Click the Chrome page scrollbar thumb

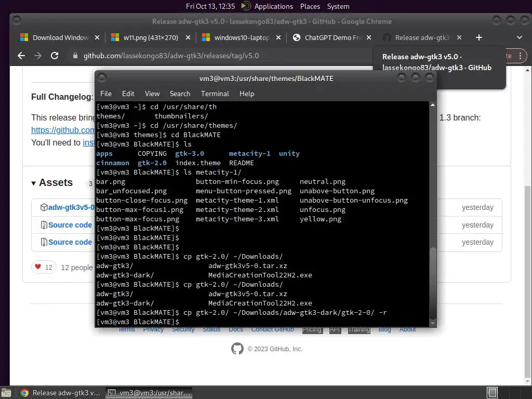[527, 281]
